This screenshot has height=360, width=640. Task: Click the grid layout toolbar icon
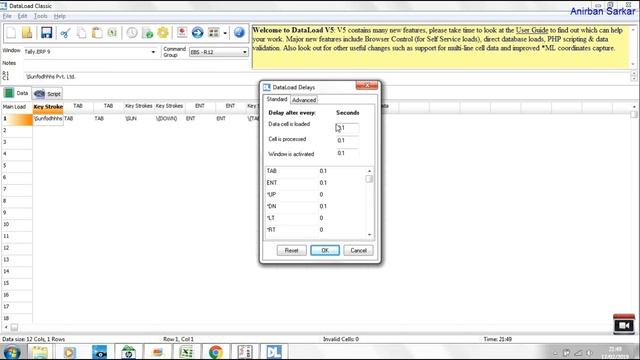pyautogui.click(x=213, y=33)
